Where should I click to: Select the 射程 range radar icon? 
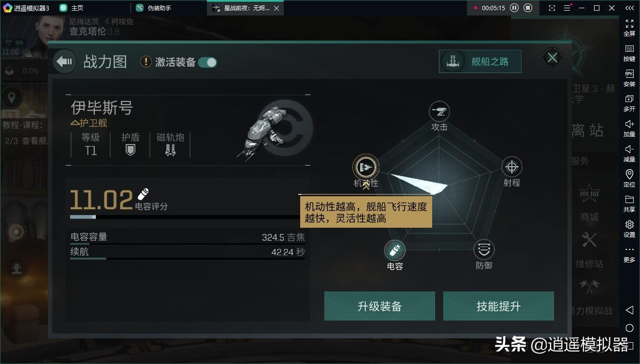coord(511,167)
